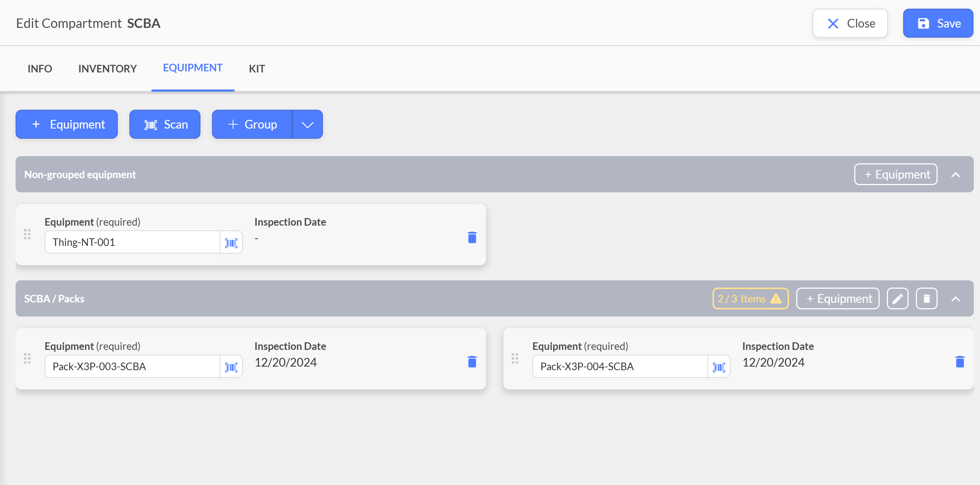Switch to the INFO tab

40,69
